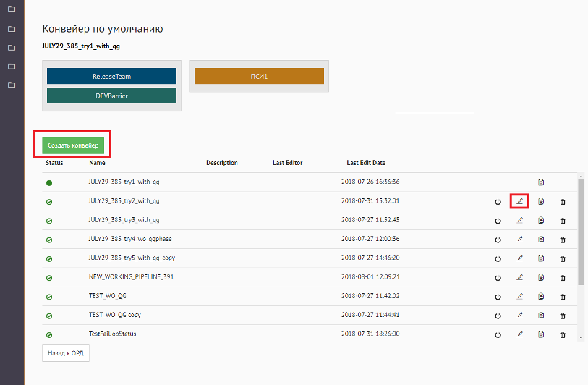The width and height of the screenshot is (588, 385).
Task: Open copy icon for TEST_WO_QG copy row
Action: pyautogui.click(x=541, y=316)
